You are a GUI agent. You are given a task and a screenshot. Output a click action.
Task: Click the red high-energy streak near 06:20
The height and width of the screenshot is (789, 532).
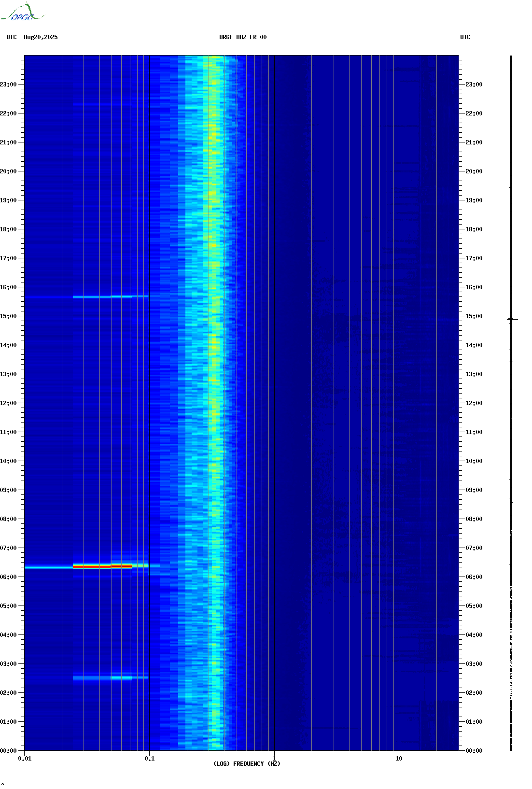click(102, 566)
